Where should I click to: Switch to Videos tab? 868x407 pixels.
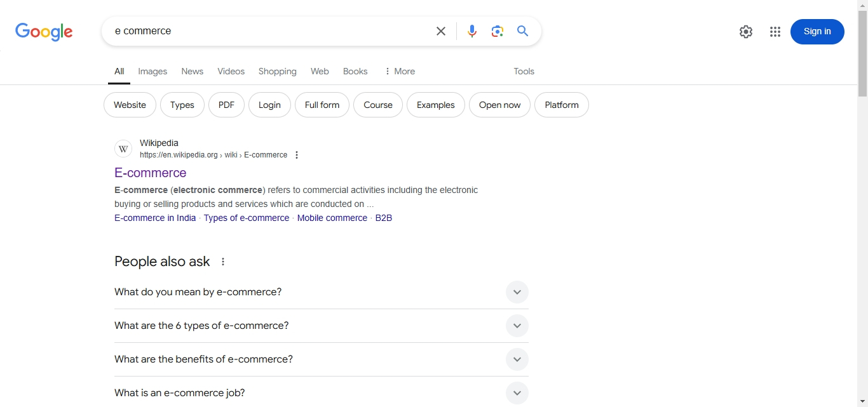(x=231, y=72)
